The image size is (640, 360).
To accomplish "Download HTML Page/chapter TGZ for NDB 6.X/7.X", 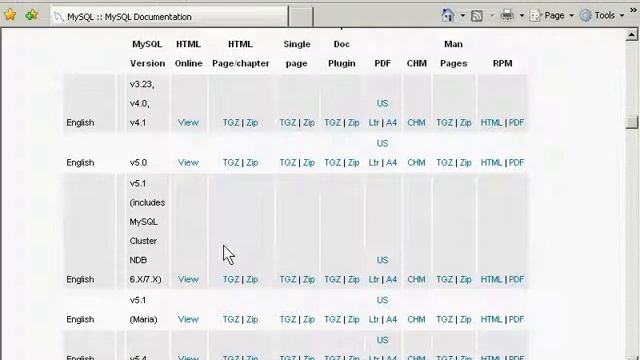I will pyautogui.click(x=231, y=279).
